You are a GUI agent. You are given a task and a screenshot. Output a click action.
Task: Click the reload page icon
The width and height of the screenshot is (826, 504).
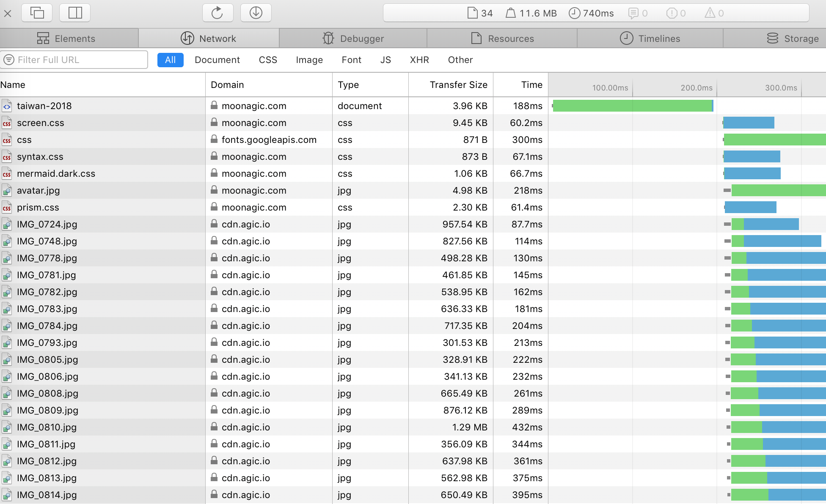(218, 13)
